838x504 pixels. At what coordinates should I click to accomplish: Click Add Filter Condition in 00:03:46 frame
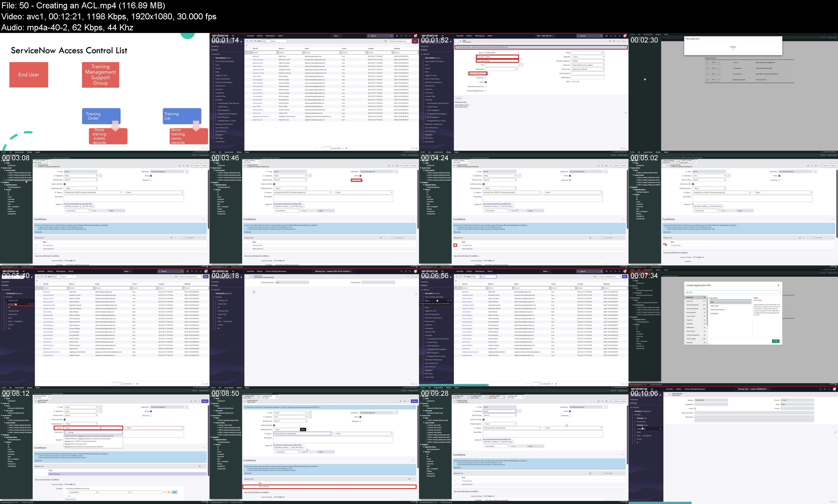(x=282, y=206)
